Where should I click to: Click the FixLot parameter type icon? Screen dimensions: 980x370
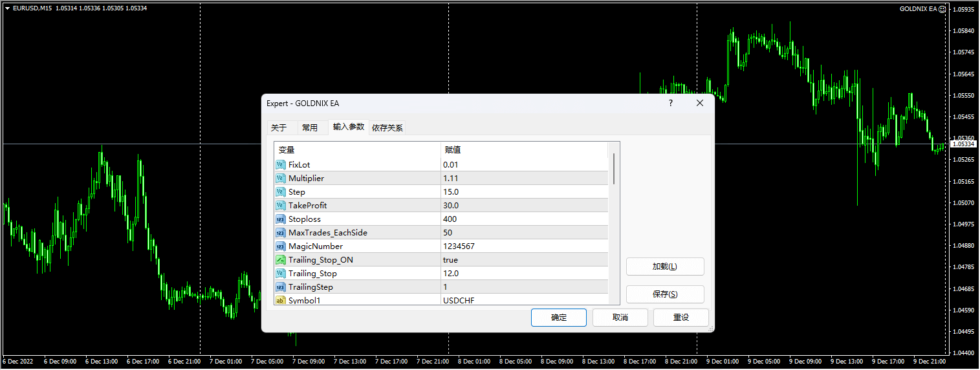(x=281, y=165)
